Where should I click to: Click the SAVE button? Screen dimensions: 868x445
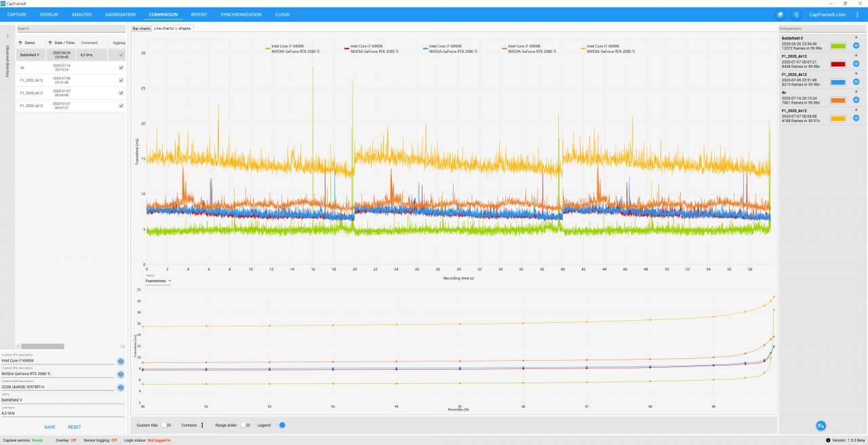50,427
